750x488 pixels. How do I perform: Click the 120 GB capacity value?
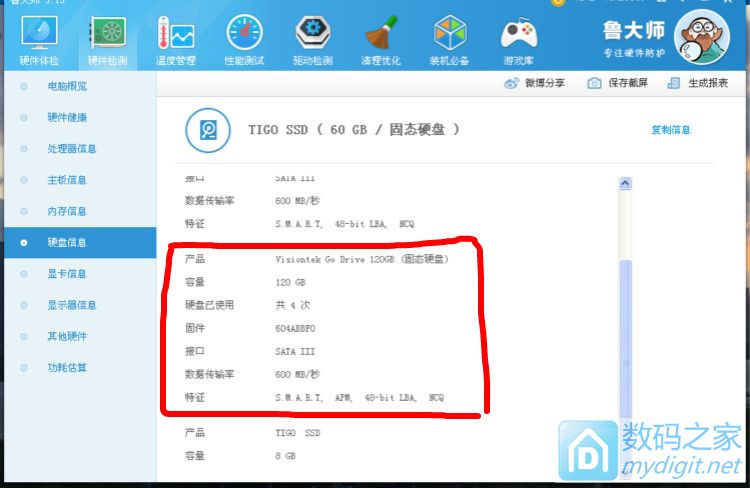(x=290, y=282)
